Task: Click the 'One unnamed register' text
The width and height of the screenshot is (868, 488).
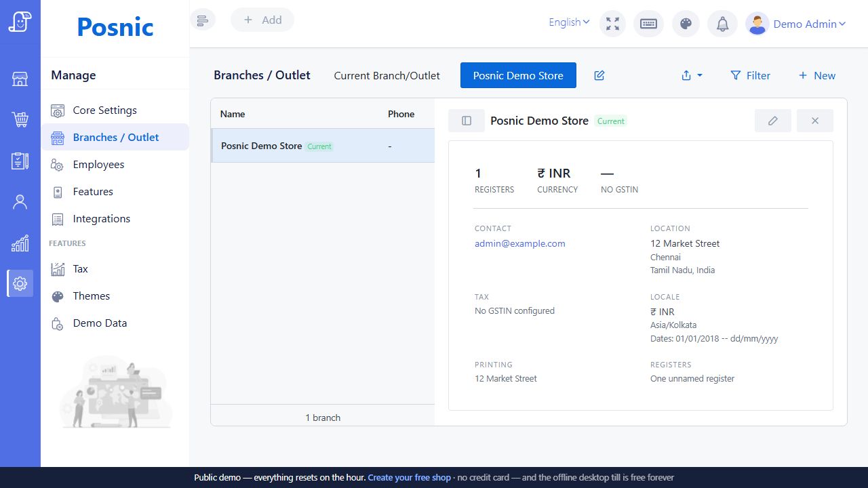Action: point(692,379)
